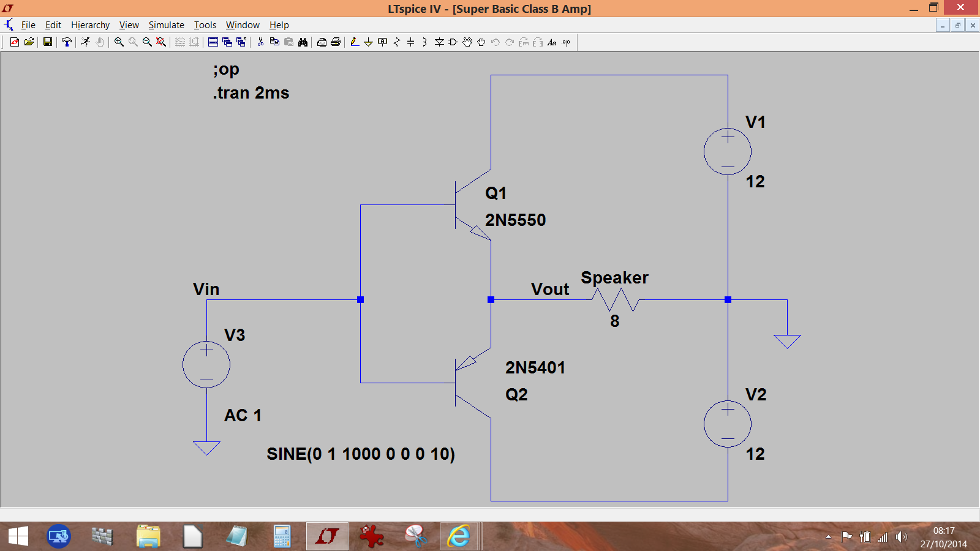This screenshot has height=551, width=980.
Task: Click the New Schematic toolbar icon
Action: point(15,42)
